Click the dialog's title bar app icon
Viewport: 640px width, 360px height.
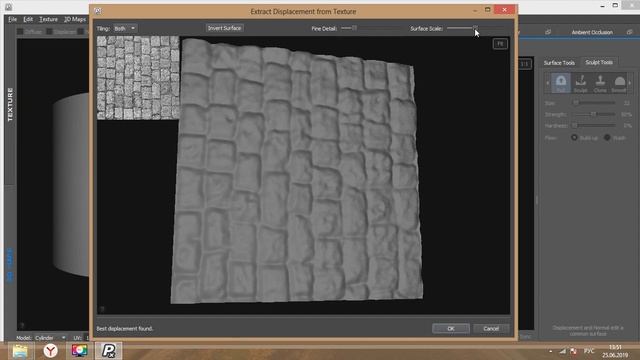tap(98, 11)
